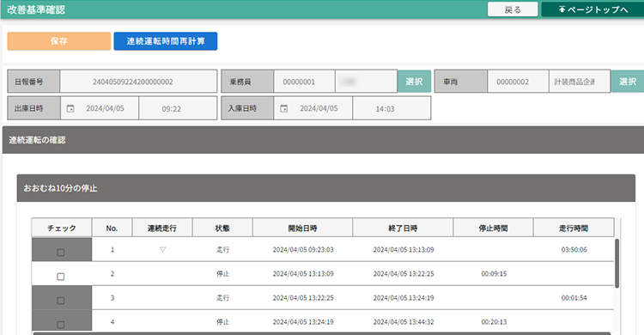Toggle checkbox in row No. 3

click(x=61, y=301)
